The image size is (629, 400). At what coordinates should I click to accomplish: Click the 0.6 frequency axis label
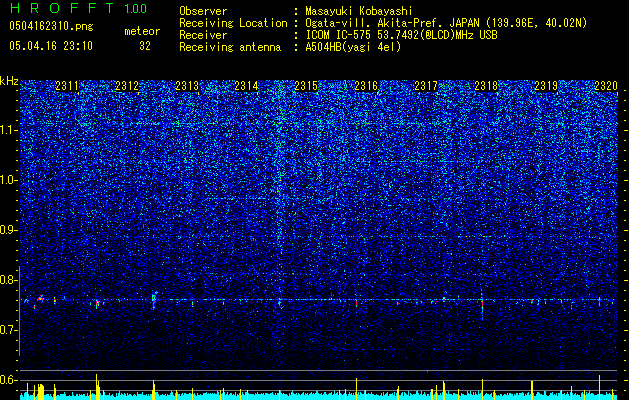click(x=8, y=380)
